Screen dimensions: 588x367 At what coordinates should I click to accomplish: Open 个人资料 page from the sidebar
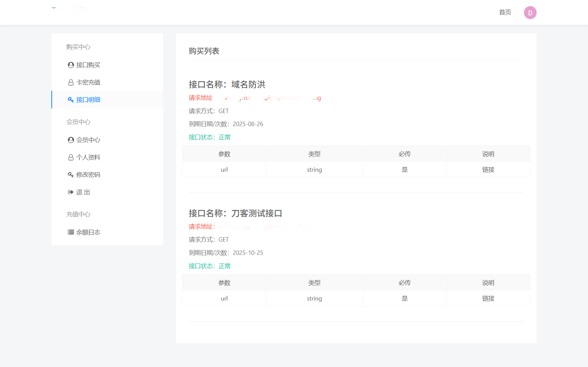88,157
